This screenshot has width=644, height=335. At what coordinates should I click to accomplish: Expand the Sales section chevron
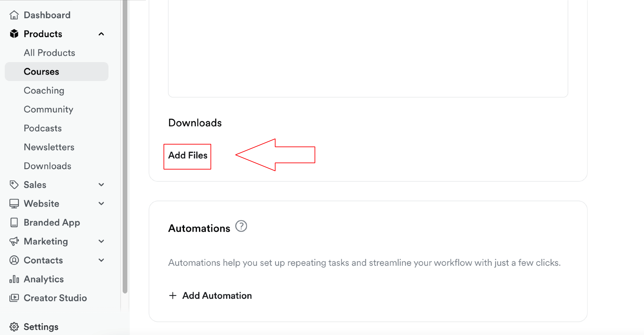click(101, 185)
